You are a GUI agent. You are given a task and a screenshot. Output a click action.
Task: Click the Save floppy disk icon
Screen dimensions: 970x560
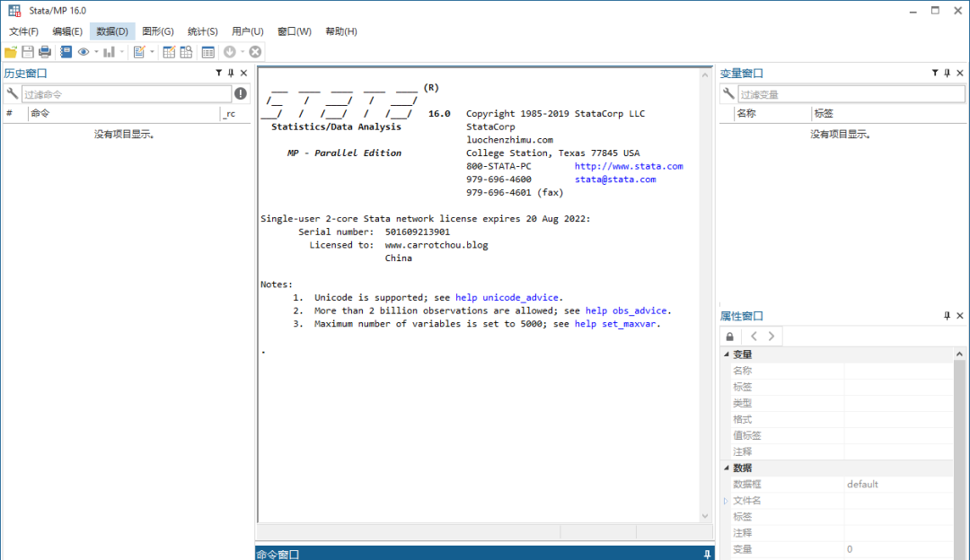(x=28, y=53)
